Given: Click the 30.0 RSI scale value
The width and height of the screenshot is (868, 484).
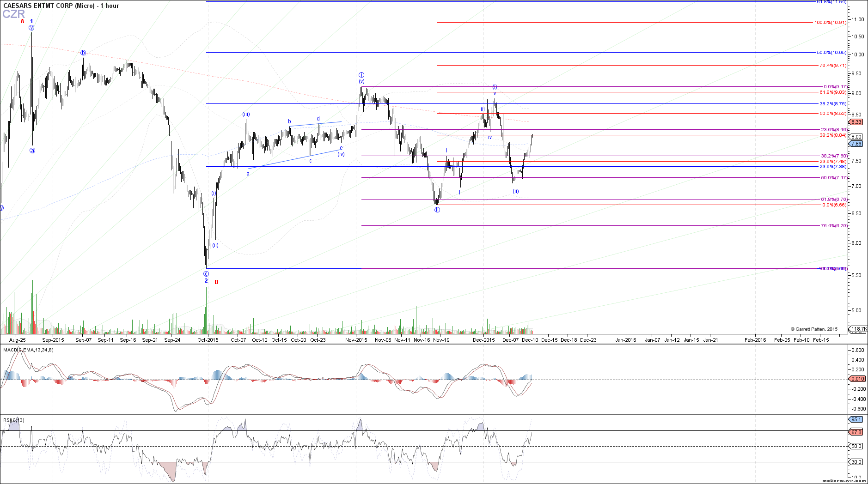Looking at the screenshot, I should [x=857, y=462].
